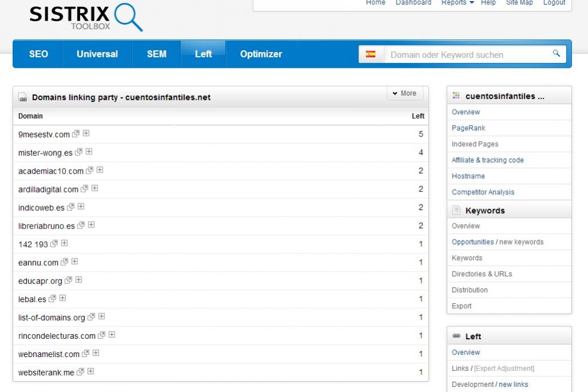Image resolution: width=588 pixels, height=392 pixels.
Task: Click the SISTRIX Toolbox logo
Action: 86,18
